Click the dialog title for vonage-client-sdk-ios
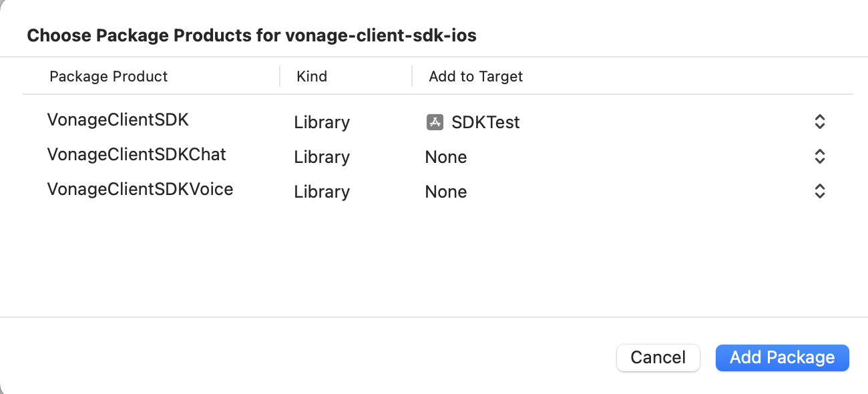The width and height of the screenshot is (868, 394). click(x=252, y=35)
